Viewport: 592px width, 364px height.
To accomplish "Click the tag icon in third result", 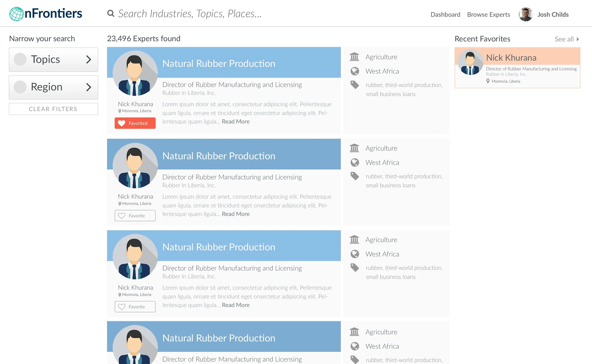I will (x=354, y=267).
